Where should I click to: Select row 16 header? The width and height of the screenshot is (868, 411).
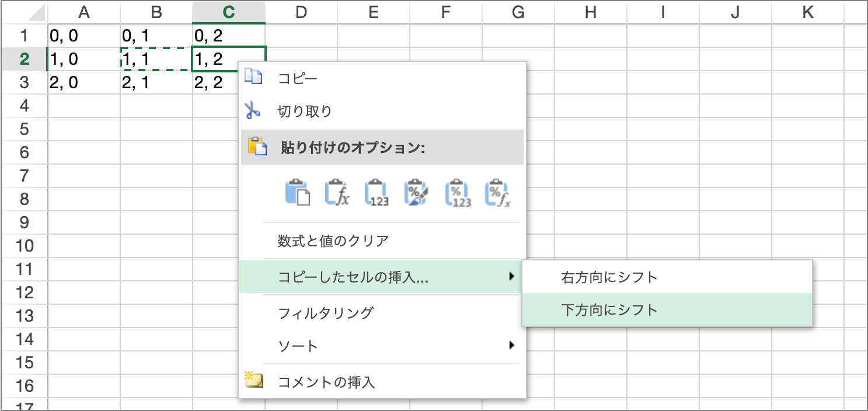[x=25, y=386]
